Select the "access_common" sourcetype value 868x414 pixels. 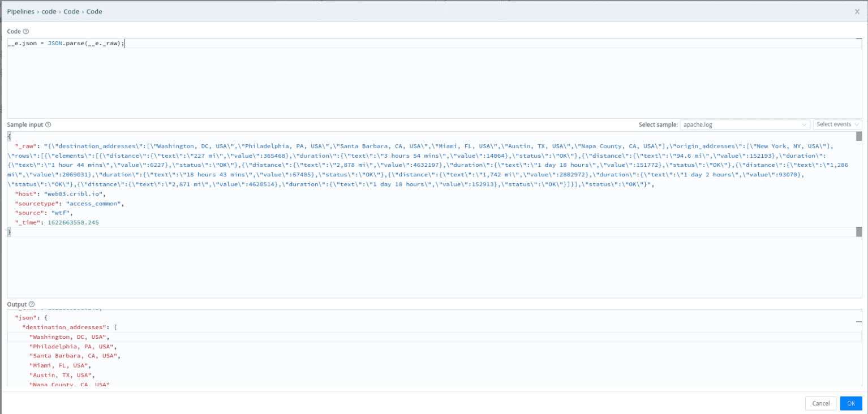94,204
